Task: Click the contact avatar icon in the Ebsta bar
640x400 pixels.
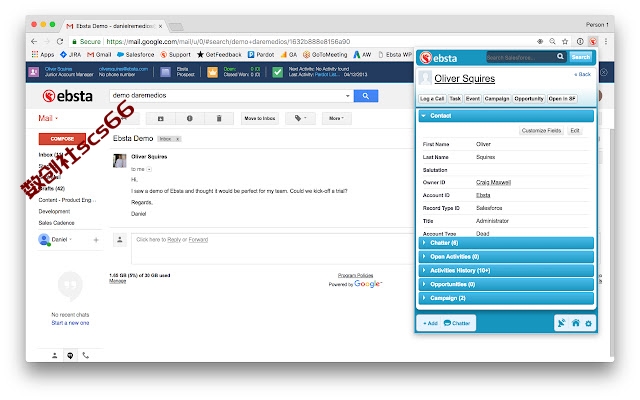Action: tap(33, 72)
